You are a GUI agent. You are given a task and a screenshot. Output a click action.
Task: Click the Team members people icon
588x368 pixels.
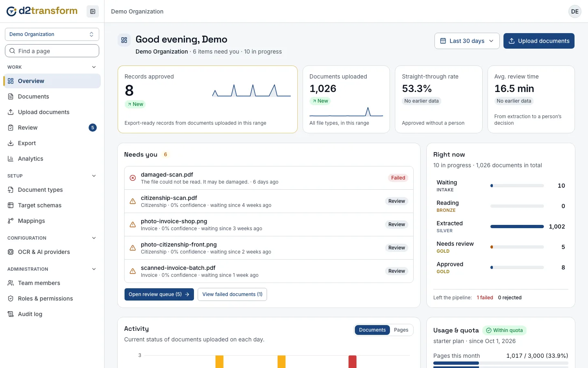(x=11, y=283)
